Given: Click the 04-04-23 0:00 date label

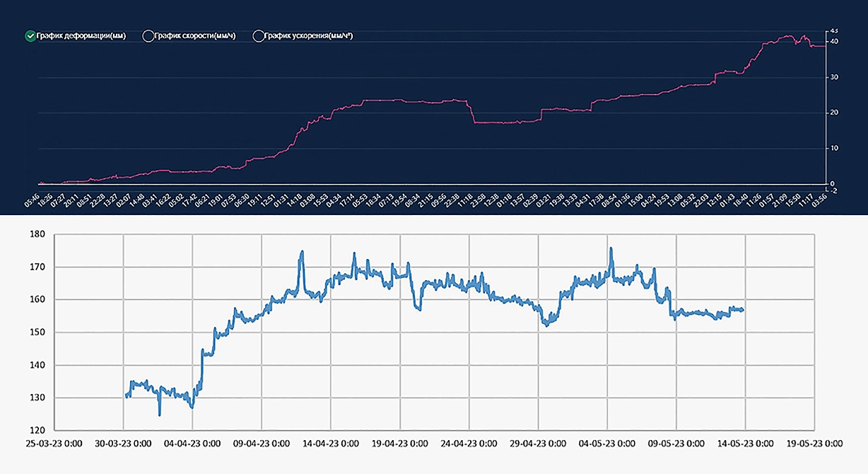Looking at the screenshot, I should pyautogui.click(x=192, y=444).
